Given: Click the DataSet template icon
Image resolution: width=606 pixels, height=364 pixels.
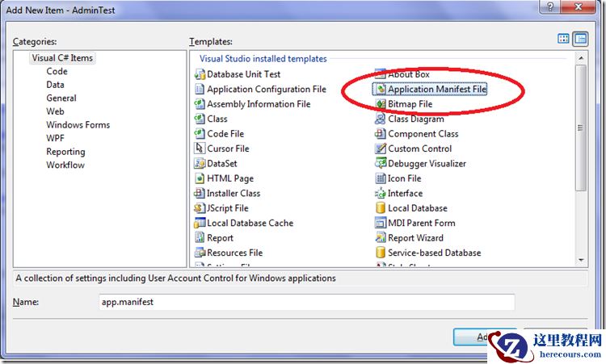Looking at the screenshot, I should pyautogui.click(x=200, y=163).
